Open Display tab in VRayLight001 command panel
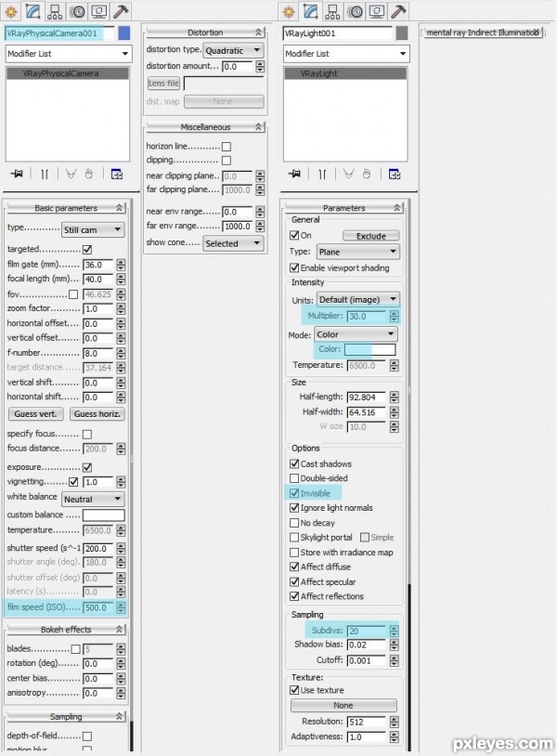Screen dimensions: 557x756 click(377, 11)
